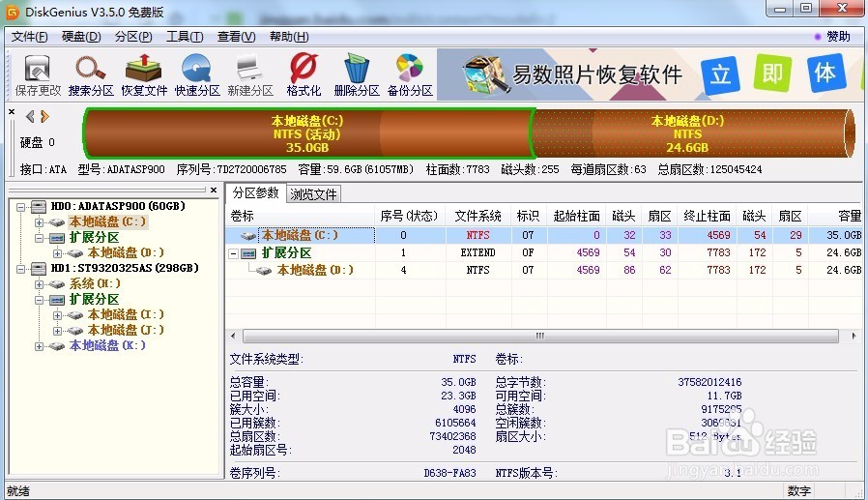Screen dimensions: 868x500
Task: Switch to the 浏览文件 tab
Action: (313, 194)
